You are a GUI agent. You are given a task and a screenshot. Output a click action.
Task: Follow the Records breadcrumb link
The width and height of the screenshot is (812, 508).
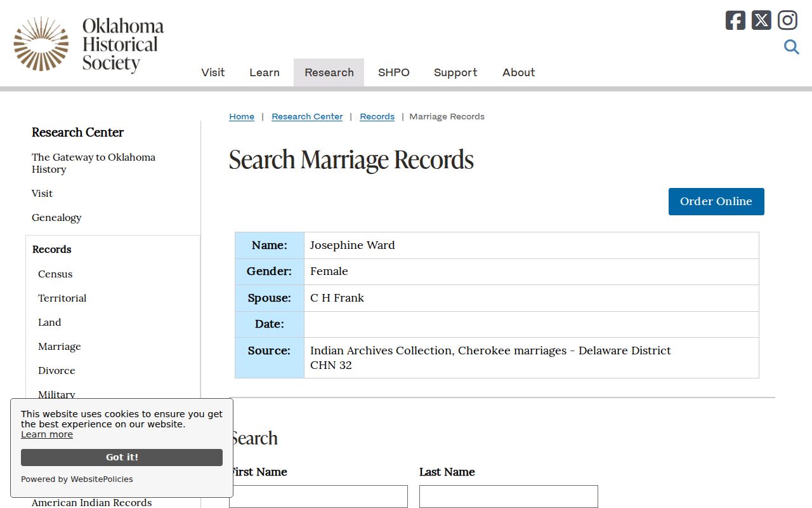(x=377, y=116)
